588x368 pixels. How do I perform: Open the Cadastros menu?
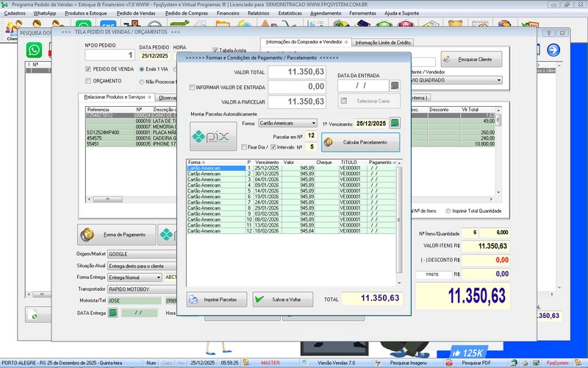(15, 13)
